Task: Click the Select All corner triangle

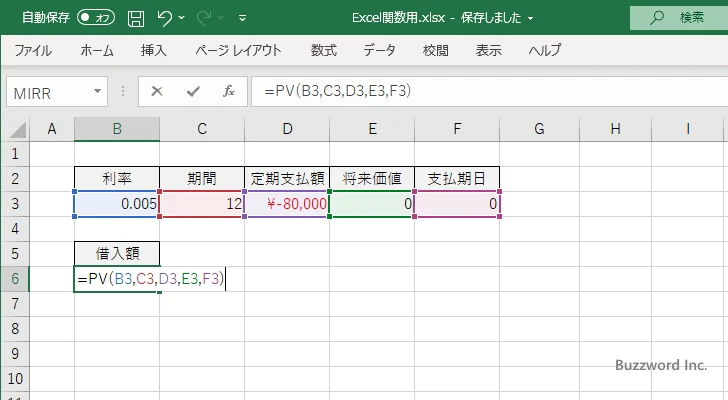Action: (17, 129)
